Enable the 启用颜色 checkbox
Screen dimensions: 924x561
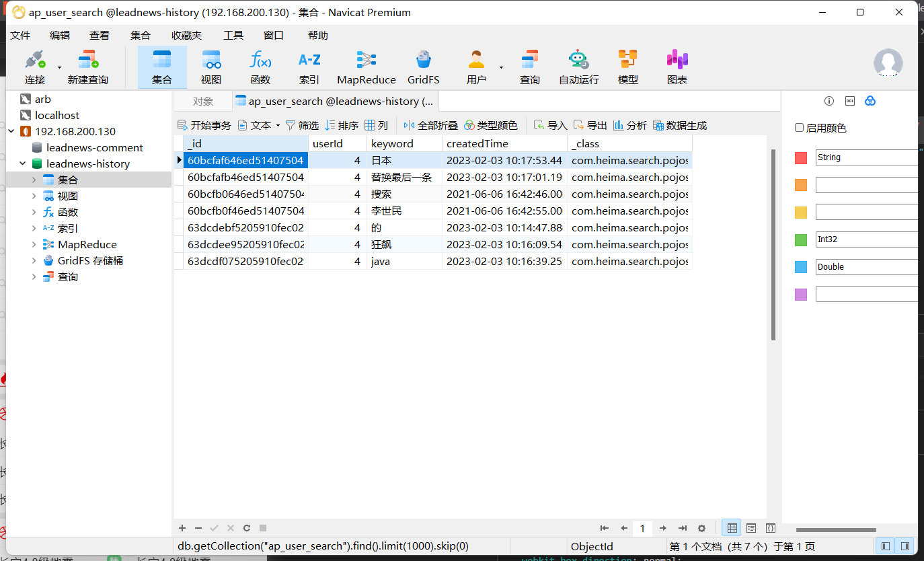800,128
